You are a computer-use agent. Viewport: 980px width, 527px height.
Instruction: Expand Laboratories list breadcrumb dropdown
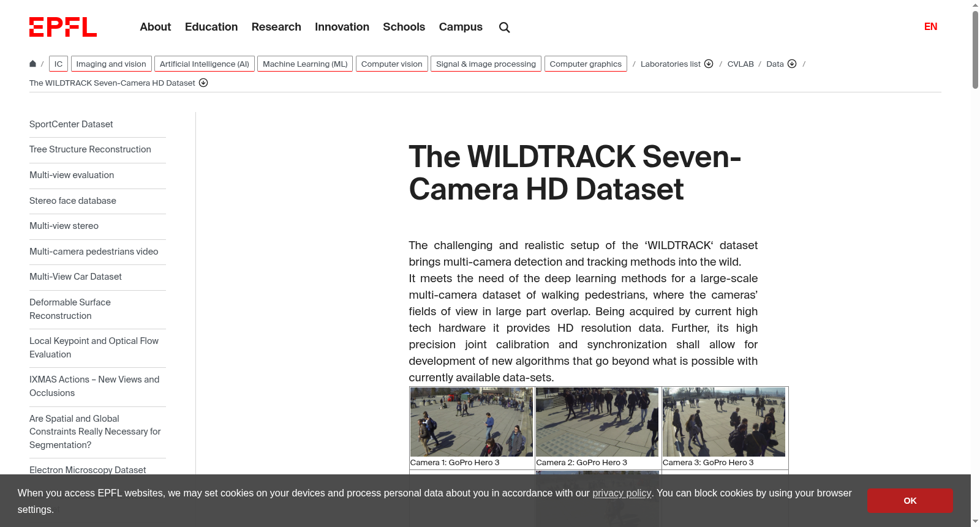tap(709, 64)
